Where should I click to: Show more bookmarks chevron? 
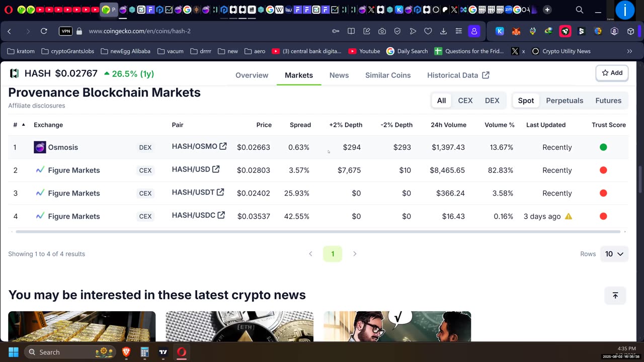click(x=629, y=51)
